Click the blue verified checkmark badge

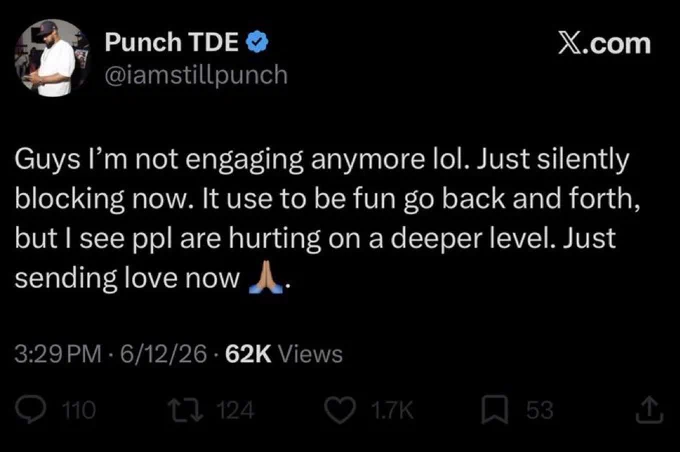coord(258,42)
